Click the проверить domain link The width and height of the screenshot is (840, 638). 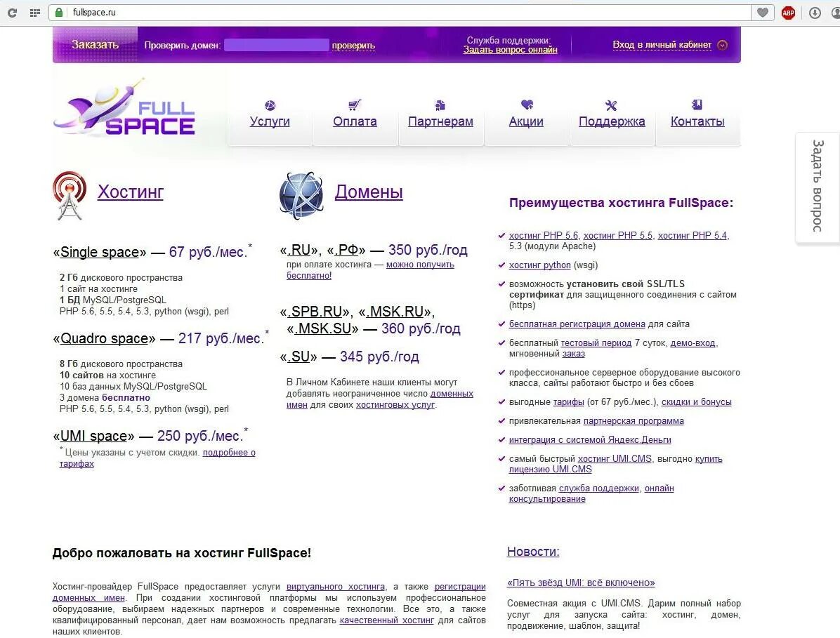[x=353, y=46]
